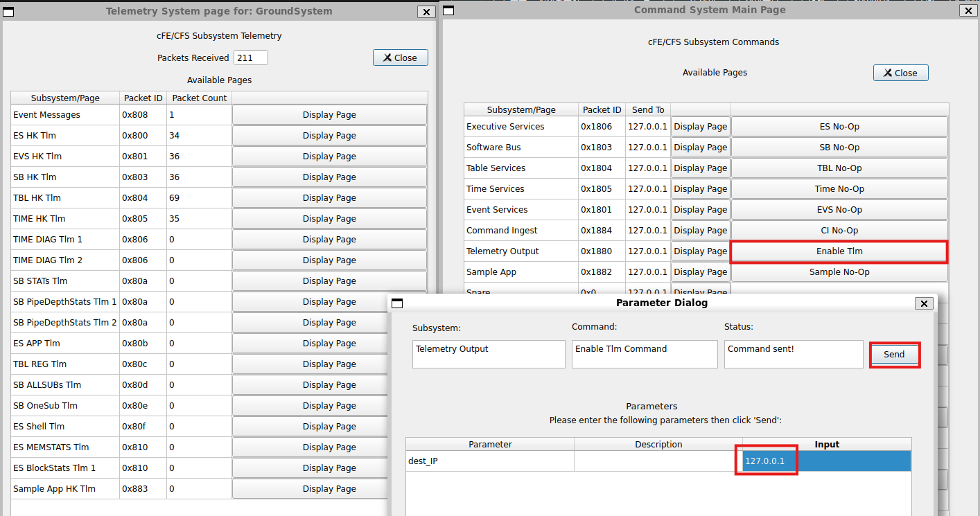Select the dest_IP input cell
980x516 pixels.
tap(826, 461)
